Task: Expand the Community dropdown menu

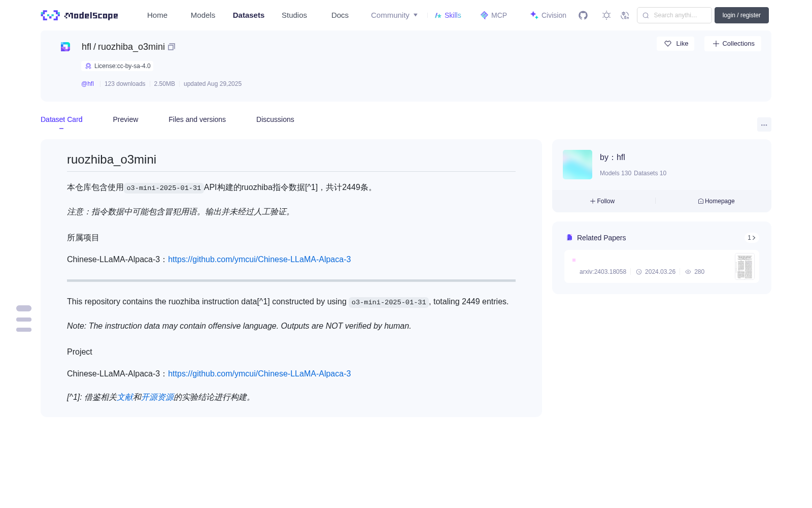Action: pyautogui.click(x=394, y=15)
